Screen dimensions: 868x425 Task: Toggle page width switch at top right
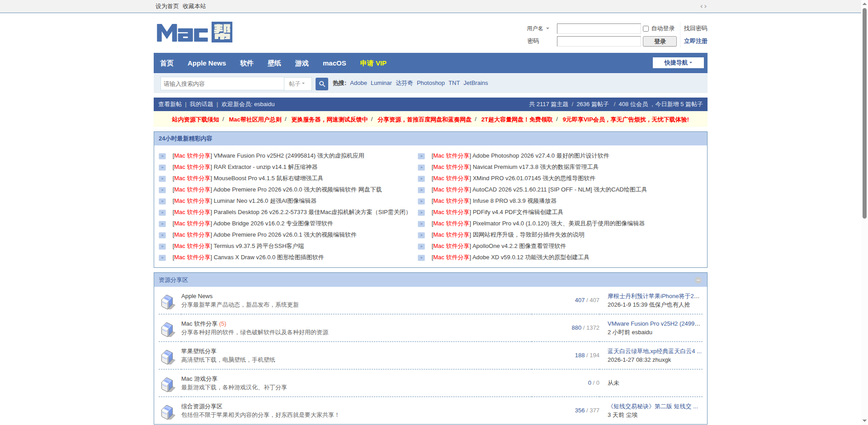coord(703,6)
